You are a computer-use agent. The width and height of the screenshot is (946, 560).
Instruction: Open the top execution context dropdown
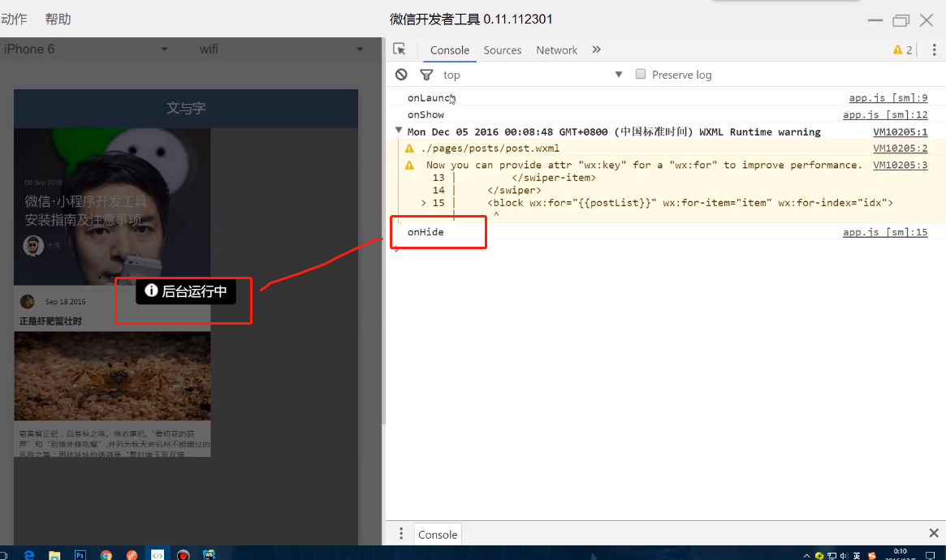point(533,75)
